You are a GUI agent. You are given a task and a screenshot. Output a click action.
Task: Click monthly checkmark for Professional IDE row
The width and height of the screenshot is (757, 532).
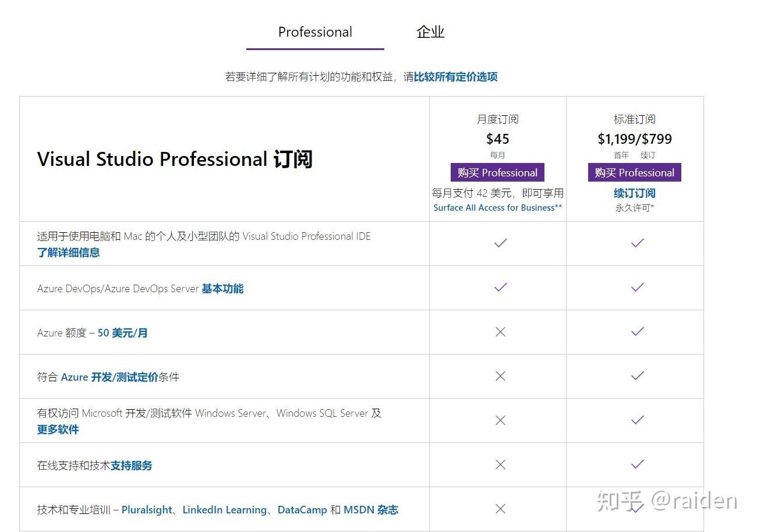(x=500, y=243)
